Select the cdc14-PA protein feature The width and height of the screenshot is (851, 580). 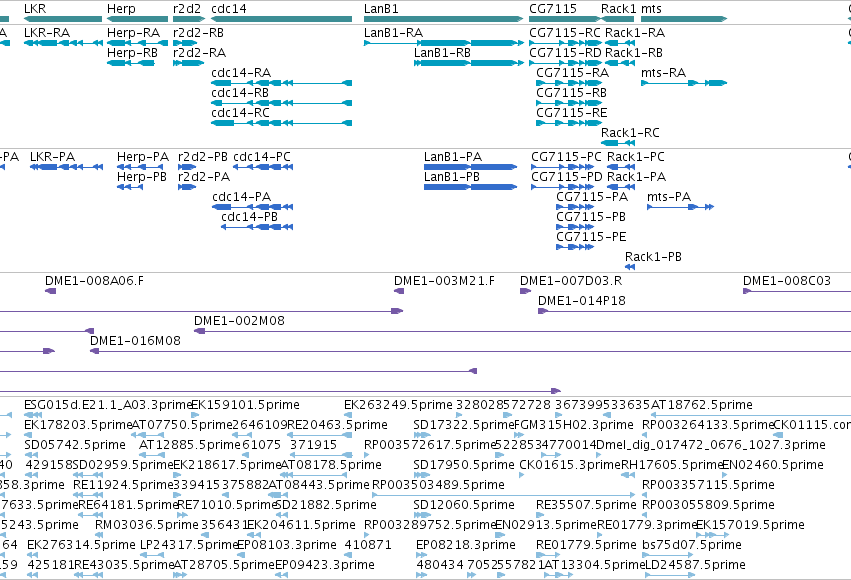(252, 207)
